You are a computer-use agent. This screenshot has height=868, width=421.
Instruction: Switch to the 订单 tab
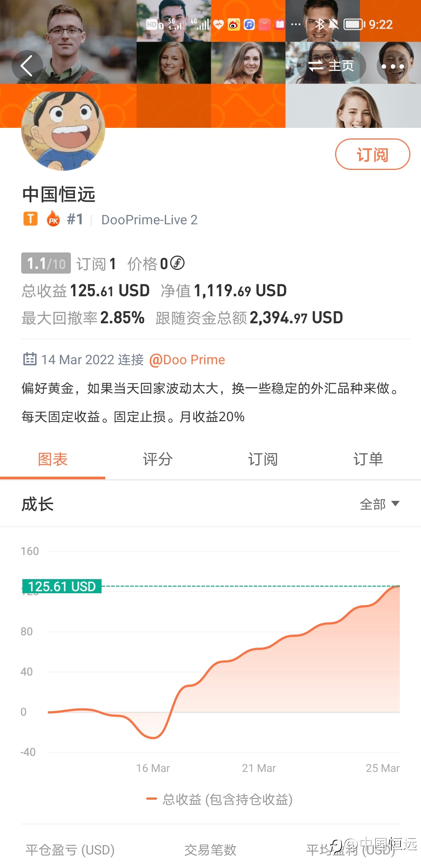click(368, 460)
